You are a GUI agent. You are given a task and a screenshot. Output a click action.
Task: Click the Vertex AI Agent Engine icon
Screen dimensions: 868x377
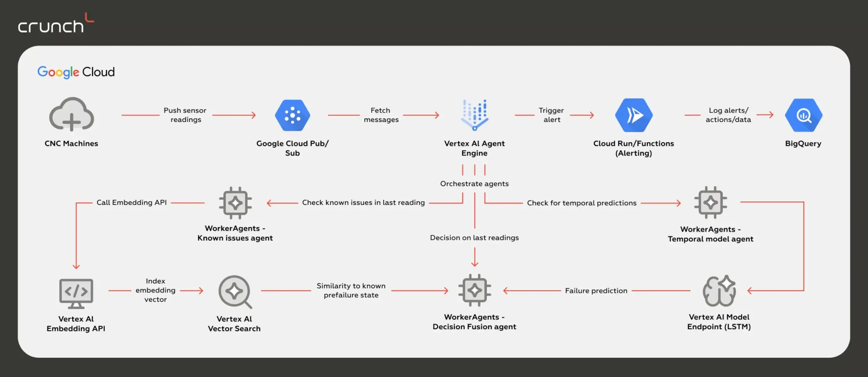475,115
